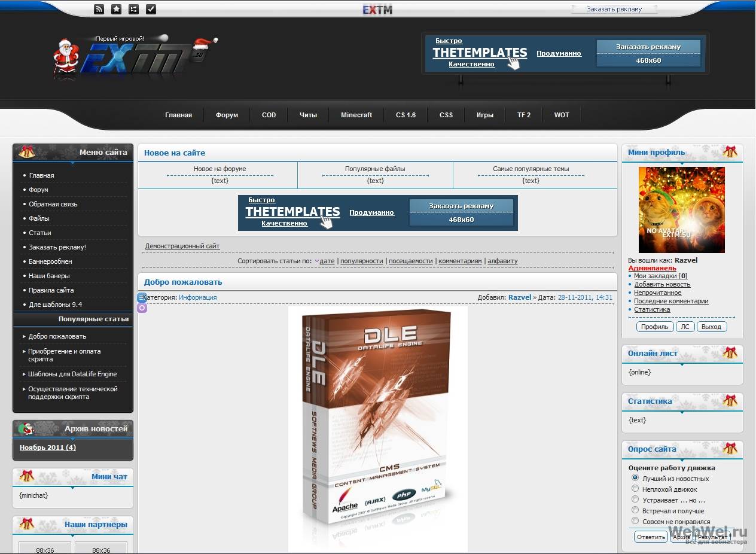
Task: Sort articles by "дате"
Action: coord(327,261)
